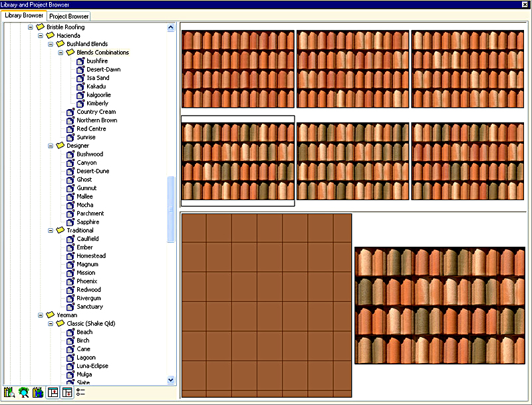
Task: Select the Rivergum tree item
Action: click(x=88, y=299)
